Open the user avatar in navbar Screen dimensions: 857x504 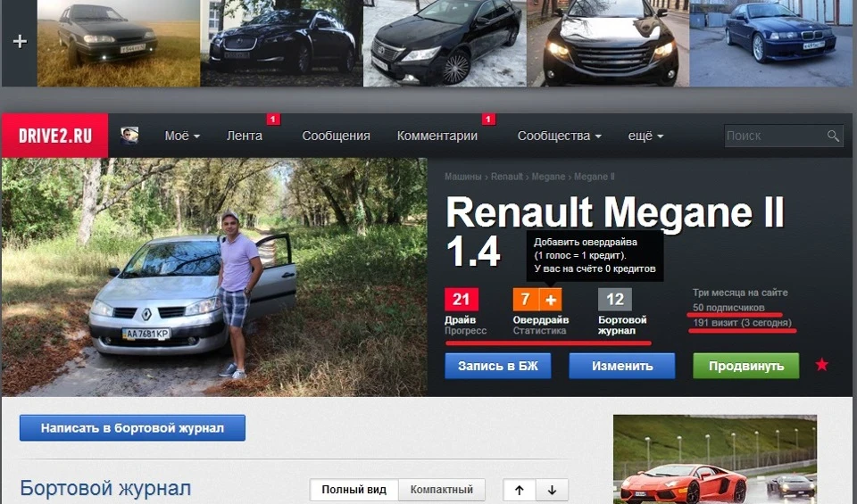pos(129,136)
